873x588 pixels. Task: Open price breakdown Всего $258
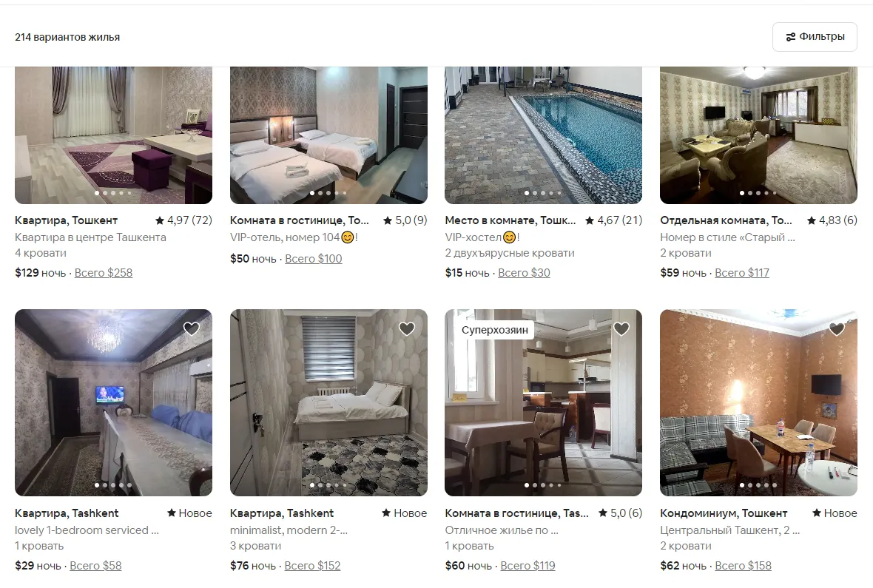click(104, 273)
